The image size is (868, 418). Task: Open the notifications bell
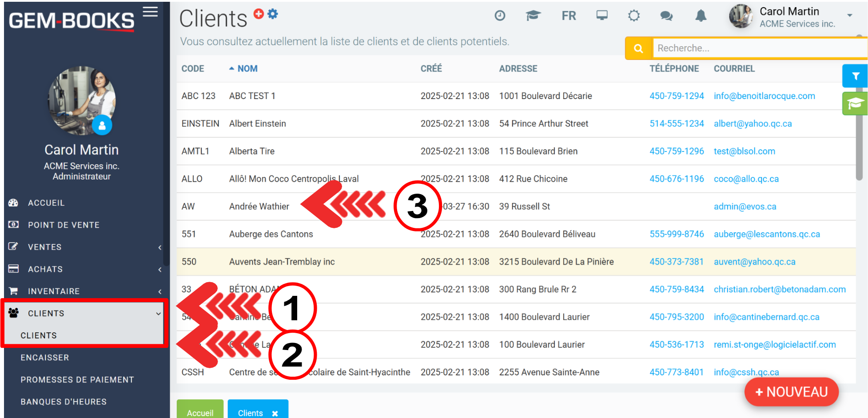[701, 16]
